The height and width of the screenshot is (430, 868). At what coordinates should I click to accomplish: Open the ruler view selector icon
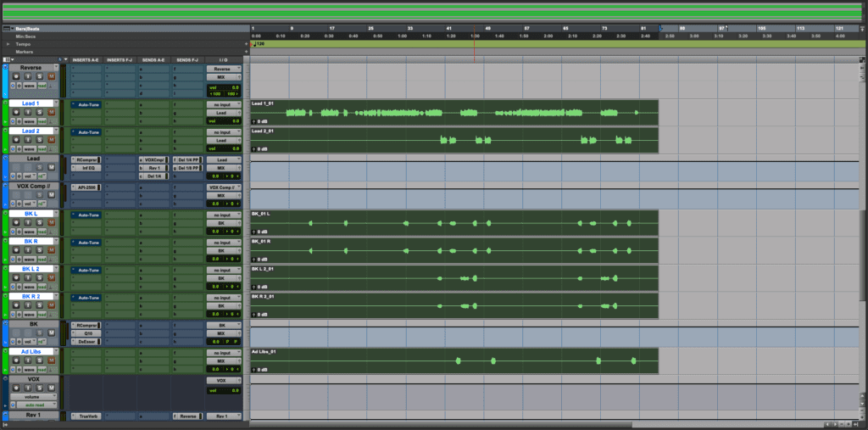[7, 28]
